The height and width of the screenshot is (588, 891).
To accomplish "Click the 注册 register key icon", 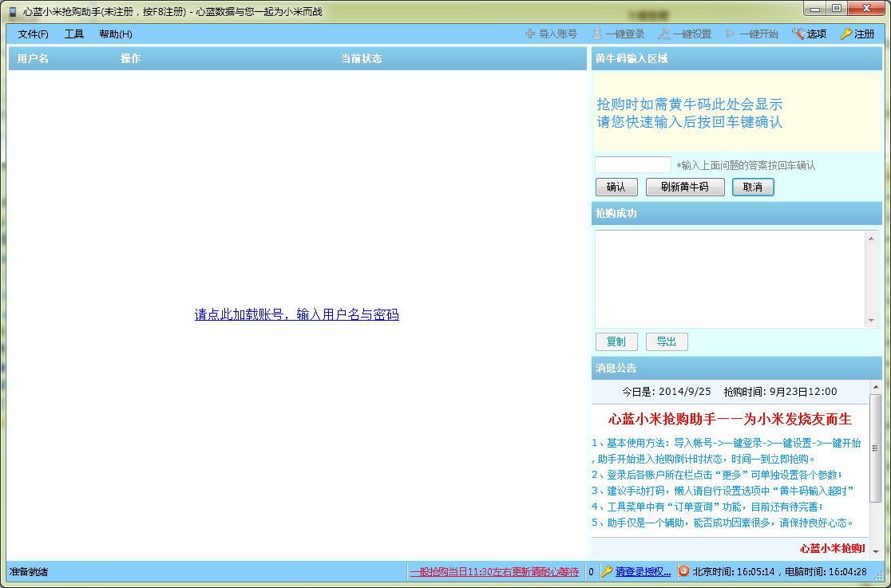I will click(x=845, y=34).
